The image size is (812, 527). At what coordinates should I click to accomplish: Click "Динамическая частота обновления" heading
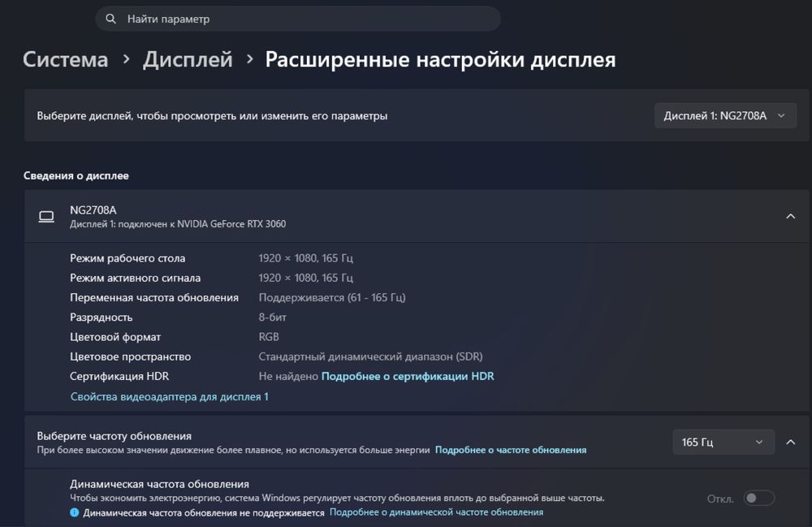coord(159,484)
